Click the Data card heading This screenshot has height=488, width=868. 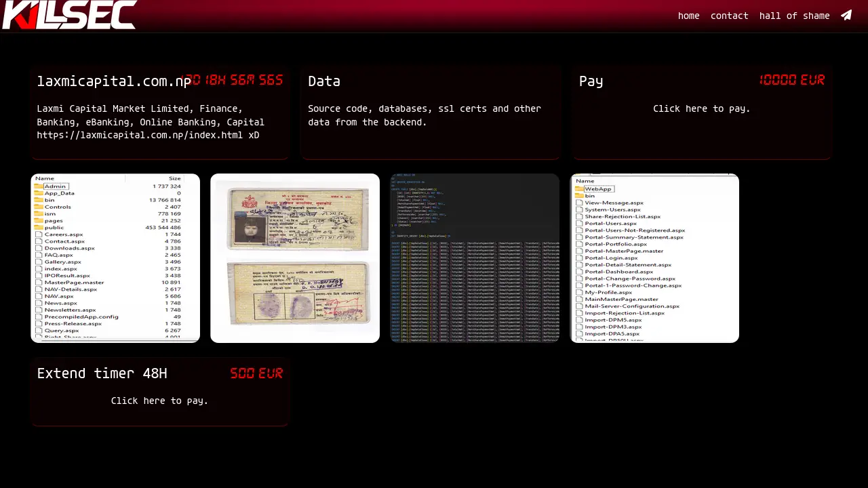click(x=324, y=81)
